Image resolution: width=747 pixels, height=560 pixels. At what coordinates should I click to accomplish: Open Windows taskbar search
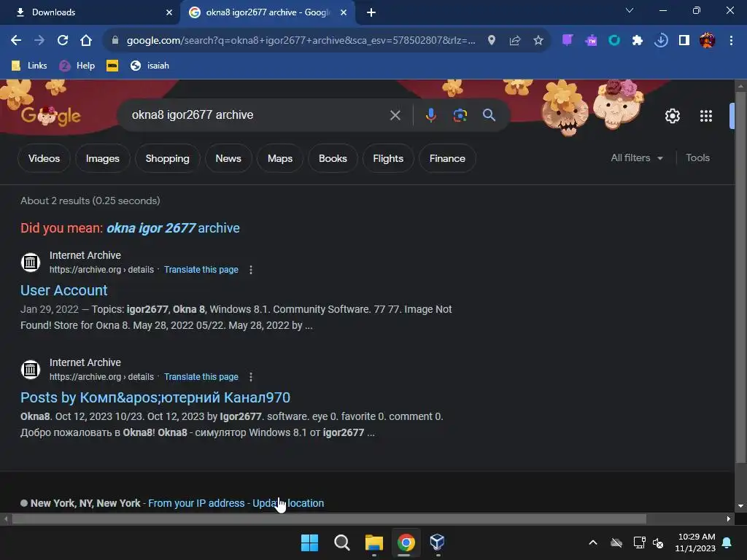341,542
